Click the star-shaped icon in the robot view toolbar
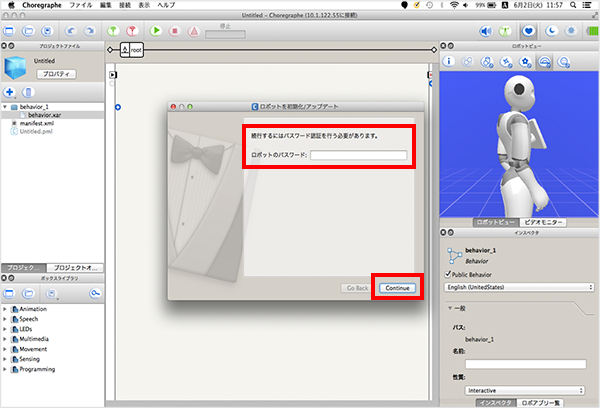 point(506,61)
